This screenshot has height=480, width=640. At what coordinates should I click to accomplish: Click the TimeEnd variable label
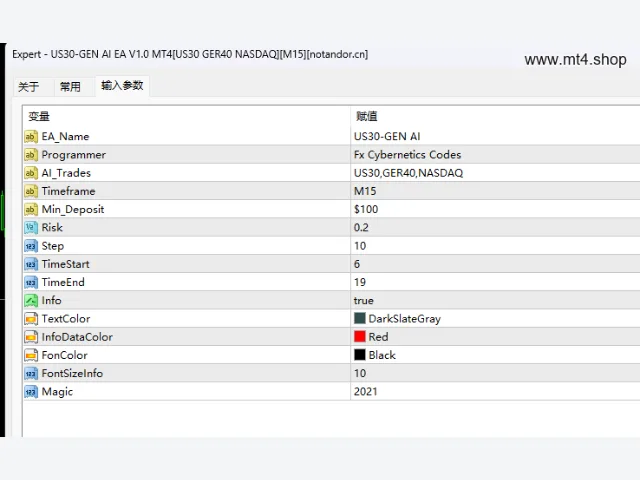point(63,282)
